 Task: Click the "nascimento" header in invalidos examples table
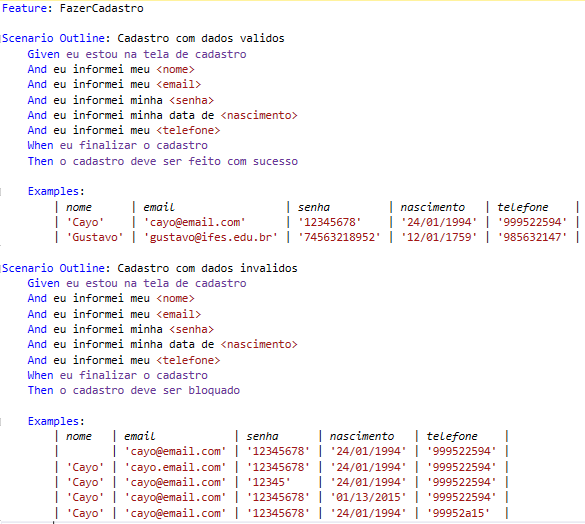(x=362, y=437)
